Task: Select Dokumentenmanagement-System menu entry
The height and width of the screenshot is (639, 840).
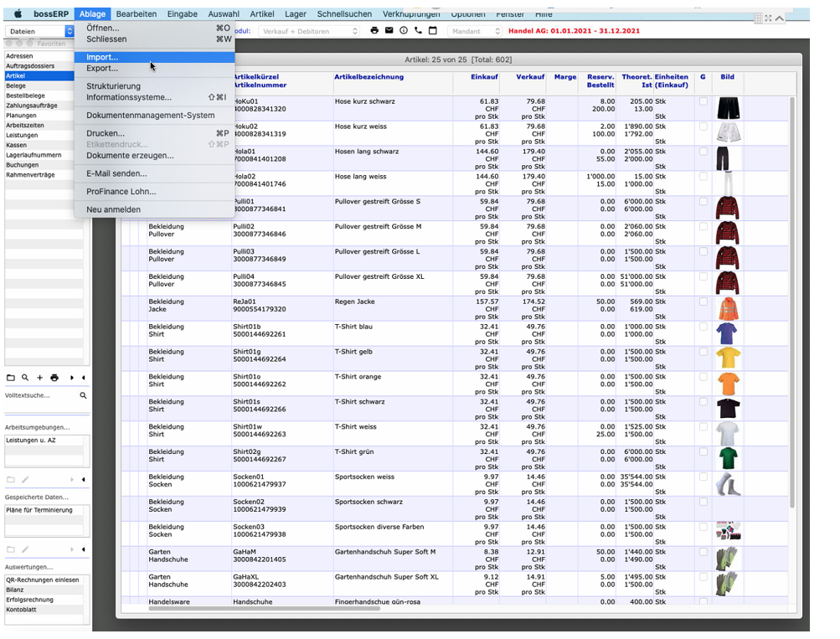Action: click(150, 116)
